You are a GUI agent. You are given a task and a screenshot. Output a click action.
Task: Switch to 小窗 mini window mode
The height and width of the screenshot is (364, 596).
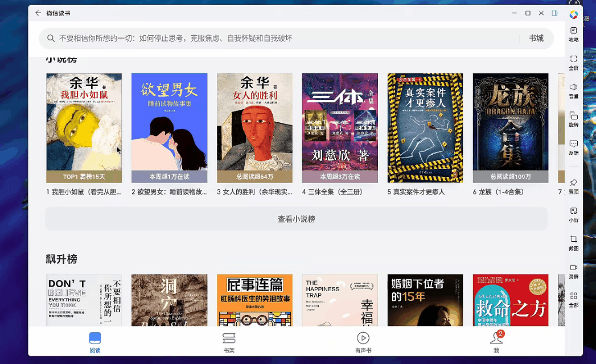[x=574, y=214]
